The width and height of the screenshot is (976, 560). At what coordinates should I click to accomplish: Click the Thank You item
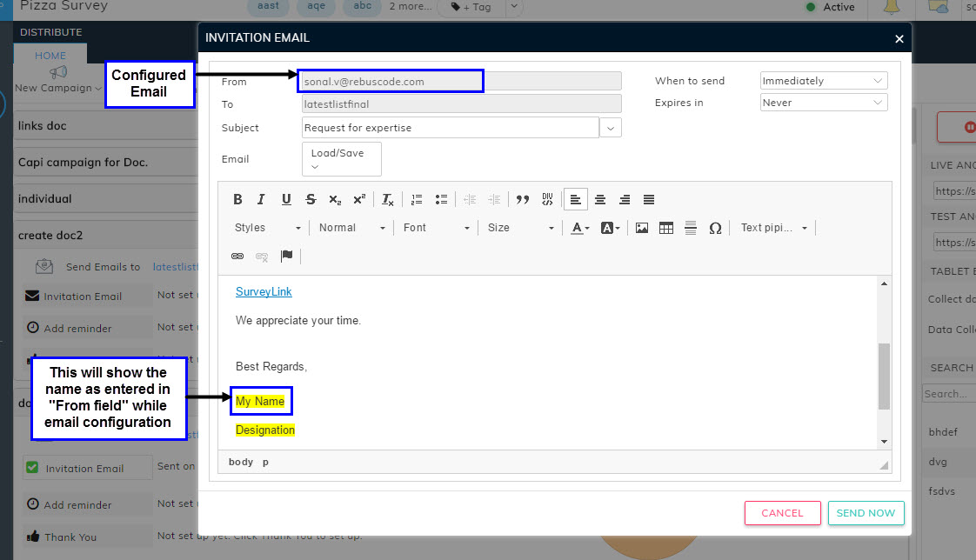(x=87, y=537)
